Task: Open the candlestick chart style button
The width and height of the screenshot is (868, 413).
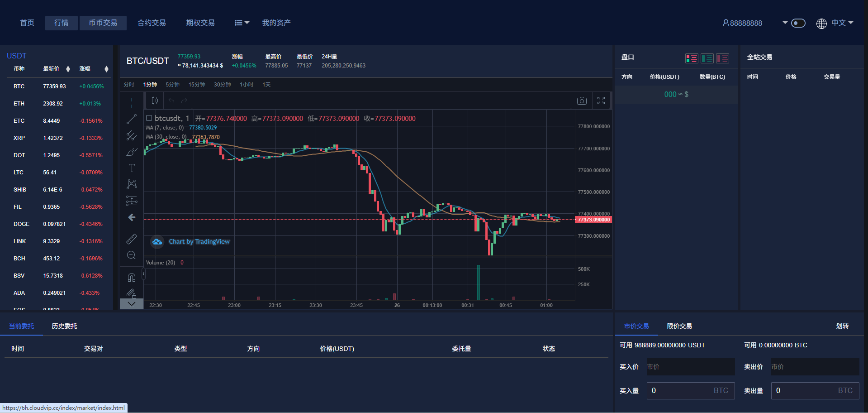Action: (155, 101)
